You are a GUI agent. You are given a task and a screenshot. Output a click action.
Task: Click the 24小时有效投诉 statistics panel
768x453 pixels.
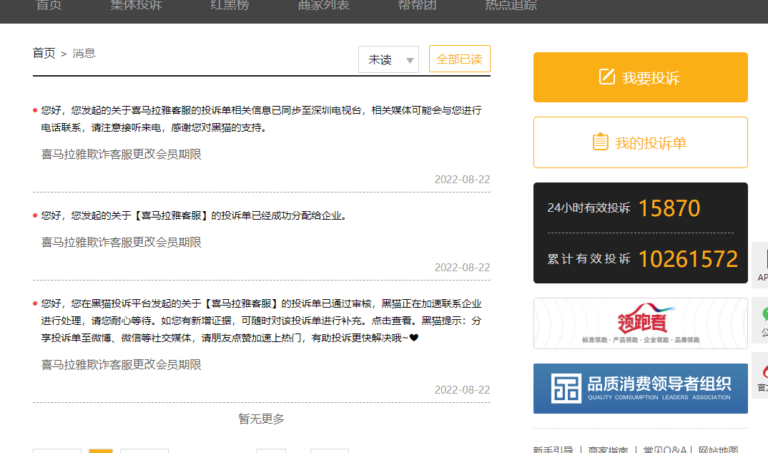point(640,209)
